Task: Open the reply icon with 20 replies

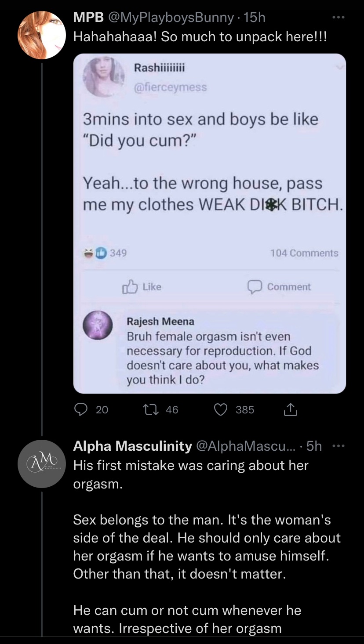Action: point(81,409)
